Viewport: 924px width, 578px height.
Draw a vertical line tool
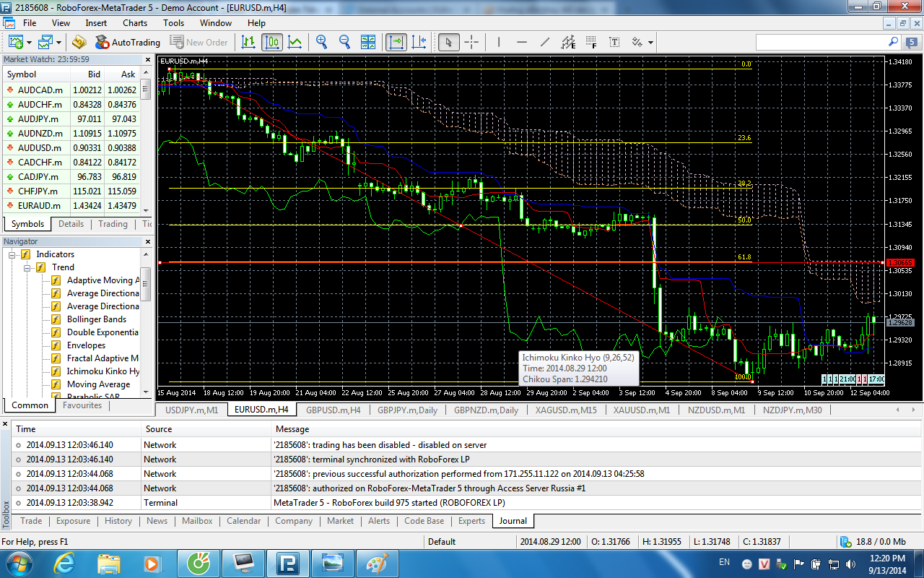[x=498, y=42]
